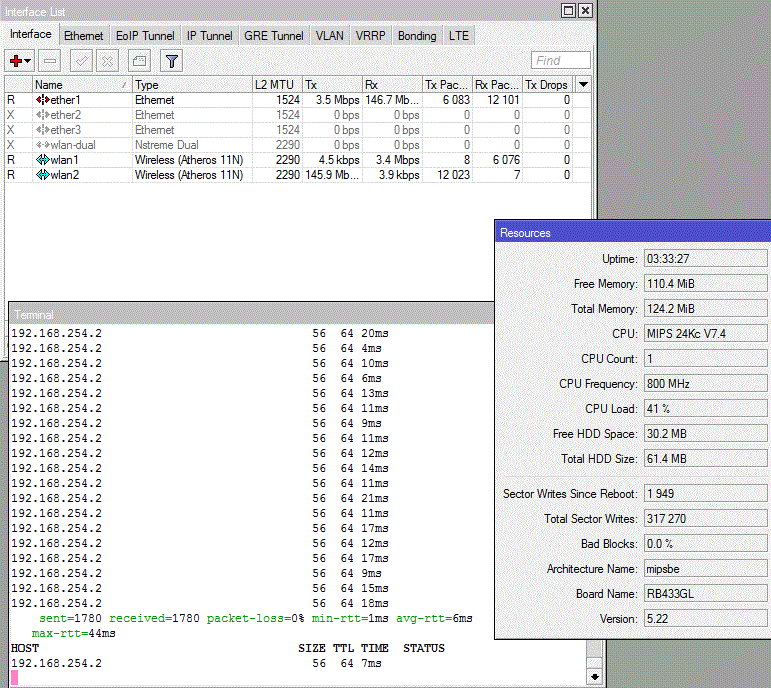The height and width of the screenshot is (688, 771).
Task: Select the wlan1 wireless interface icon
Action: pos(43,160)
